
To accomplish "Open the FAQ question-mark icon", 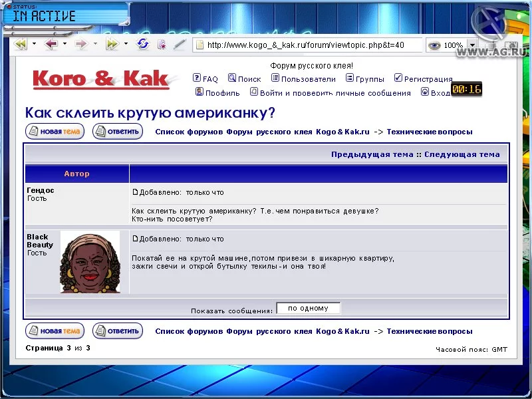I will [x=196, y=78].
